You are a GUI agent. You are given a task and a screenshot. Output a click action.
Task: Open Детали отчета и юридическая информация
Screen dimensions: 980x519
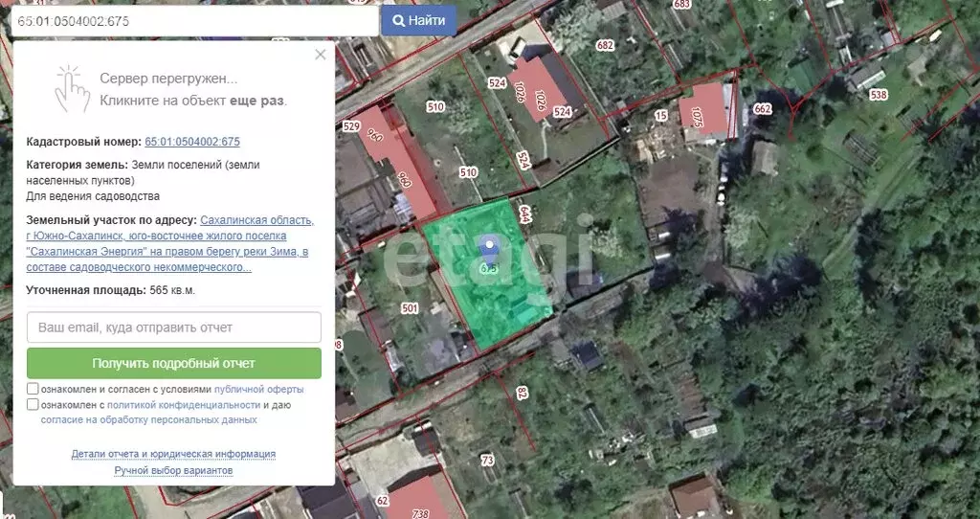coord(173,454)
